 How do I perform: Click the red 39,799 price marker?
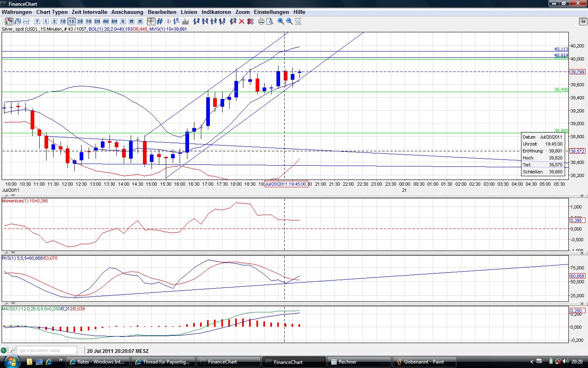[x=577, y=72]
